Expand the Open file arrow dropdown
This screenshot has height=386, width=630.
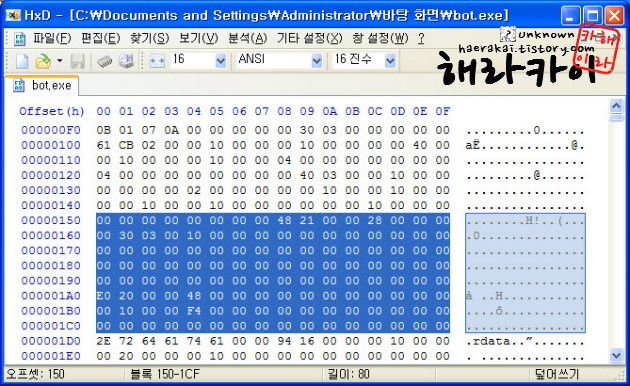[x=59, y=61]
